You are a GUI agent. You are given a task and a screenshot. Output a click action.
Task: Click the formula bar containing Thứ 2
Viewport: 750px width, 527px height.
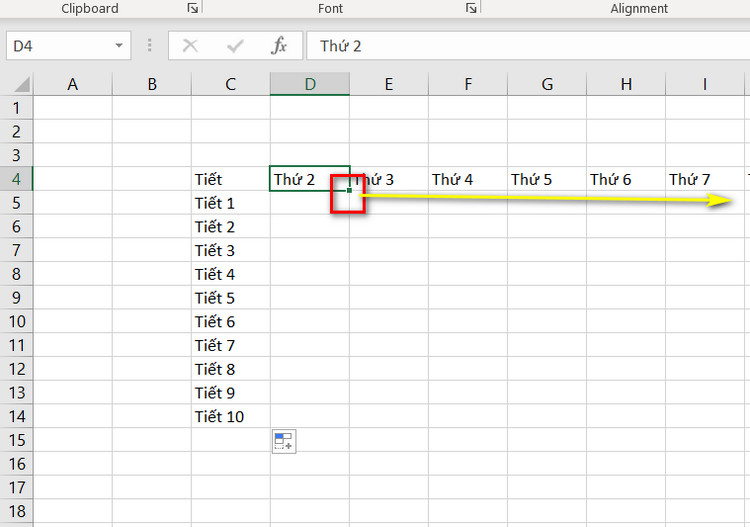(528, 46)
